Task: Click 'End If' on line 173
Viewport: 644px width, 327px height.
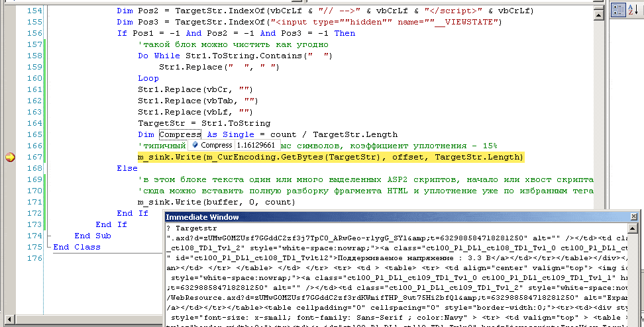Action: pyautogui.click(x=111, y=224)
